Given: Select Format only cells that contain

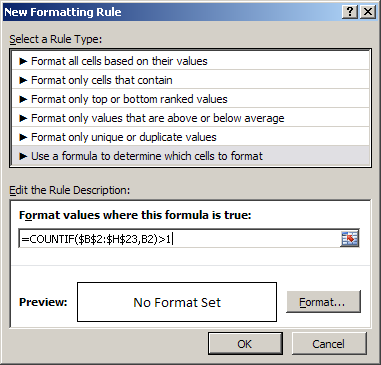Looking at the screenshot, I should pyautogui.click(x=191, y=80).
